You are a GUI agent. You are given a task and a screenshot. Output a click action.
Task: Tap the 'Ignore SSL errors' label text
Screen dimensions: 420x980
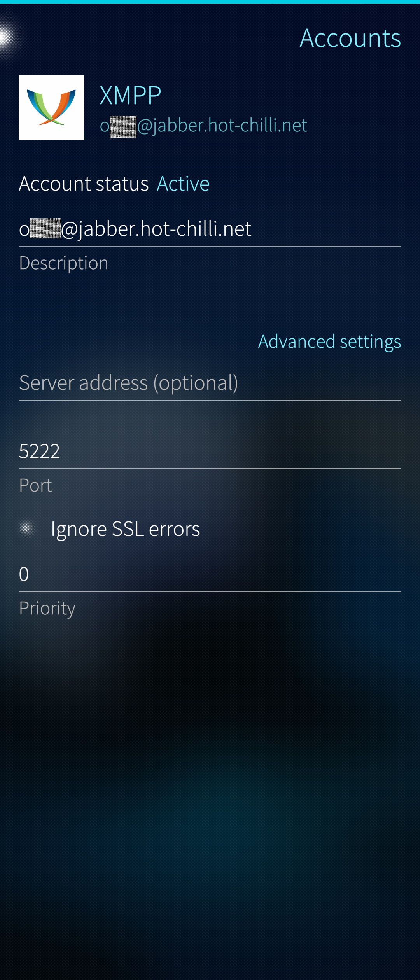click(125, 529)
